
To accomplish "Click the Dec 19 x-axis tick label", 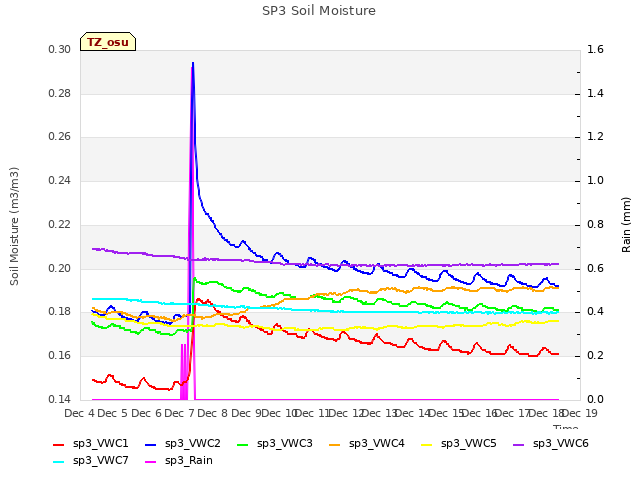I will [580, 413].
